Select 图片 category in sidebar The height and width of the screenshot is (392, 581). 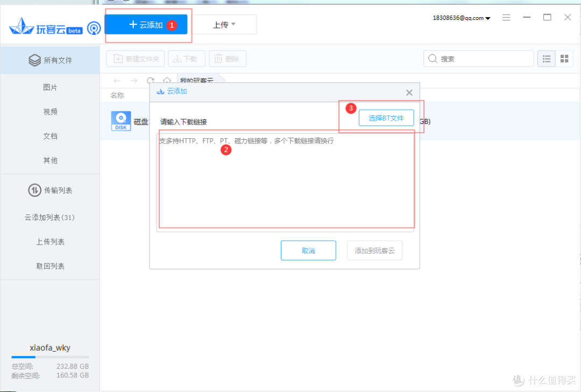50,88
